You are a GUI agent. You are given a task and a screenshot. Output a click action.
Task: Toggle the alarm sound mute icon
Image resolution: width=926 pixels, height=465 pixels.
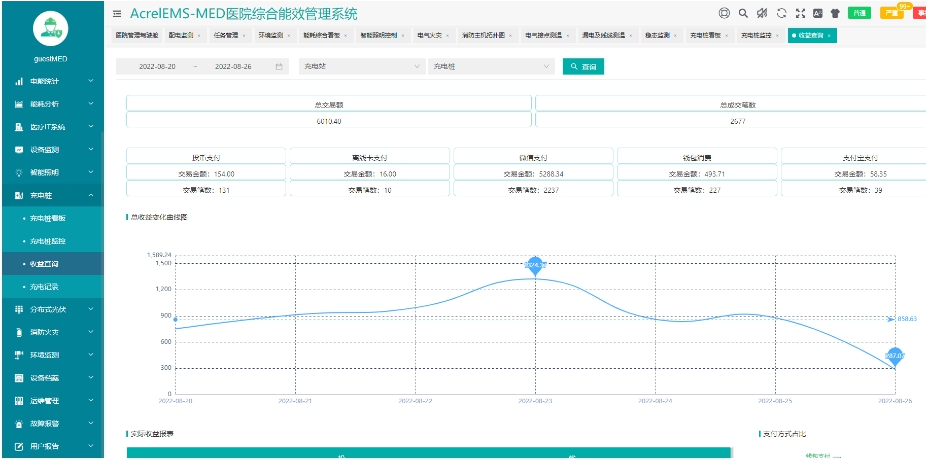(x=762, y=13)
